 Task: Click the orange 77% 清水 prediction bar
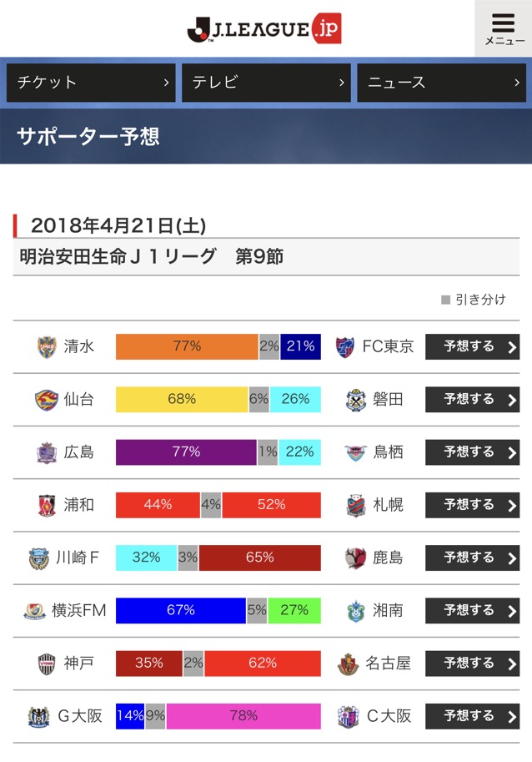click(187, 346)
